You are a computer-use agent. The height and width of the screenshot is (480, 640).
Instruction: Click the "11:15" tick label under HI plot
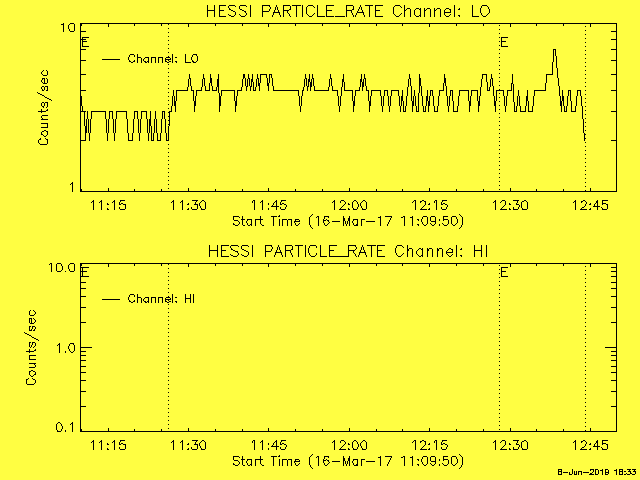108,445
